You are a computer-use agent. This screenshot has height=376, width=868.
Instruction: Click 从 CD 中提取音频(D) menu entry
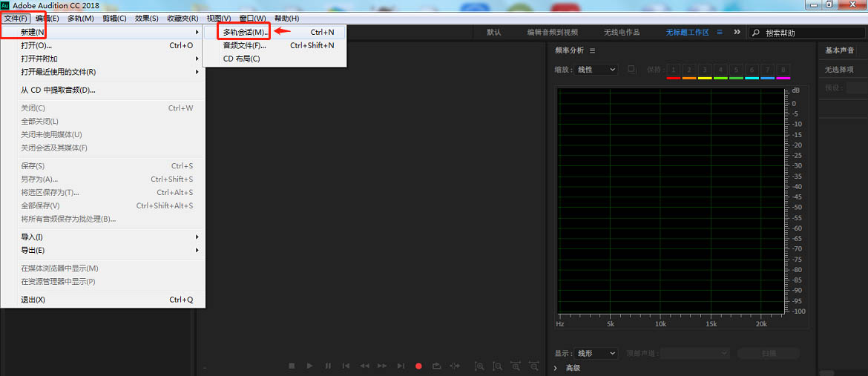click(x=58, y=90)
